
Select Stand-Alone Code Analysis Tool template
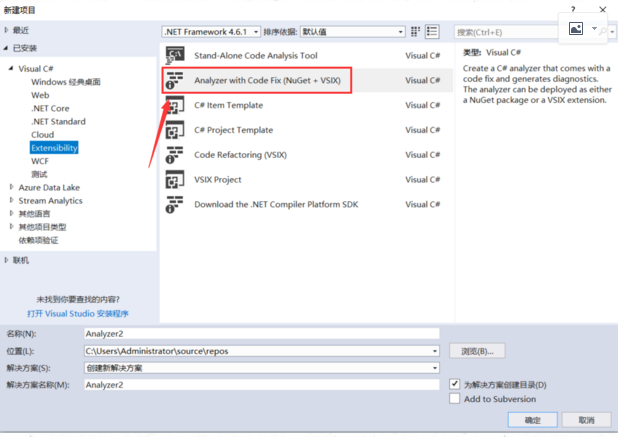[x=307, y=56]
